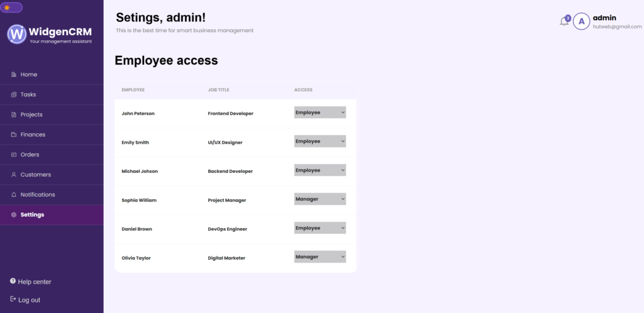This screenshot has height=313, width=644.
Task: Click the Home building icon in sidebar
Action: coord(14,75)
